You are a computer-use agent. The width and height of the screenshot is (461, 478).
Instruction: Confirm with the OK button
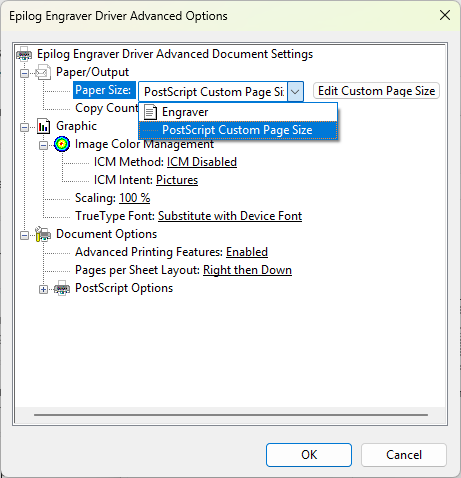[x=309, y=455]
